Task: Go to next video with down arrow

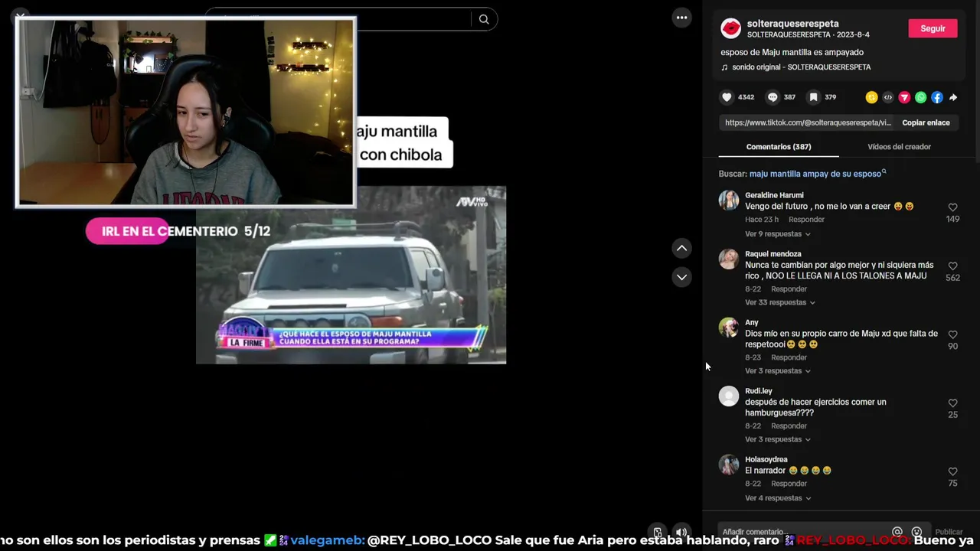Action: [681, 277]
